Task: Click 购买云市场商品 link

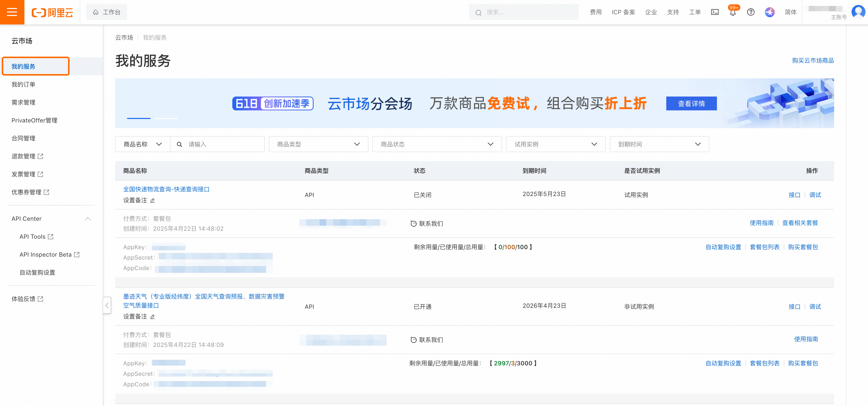Action: (x=812, y=60)
